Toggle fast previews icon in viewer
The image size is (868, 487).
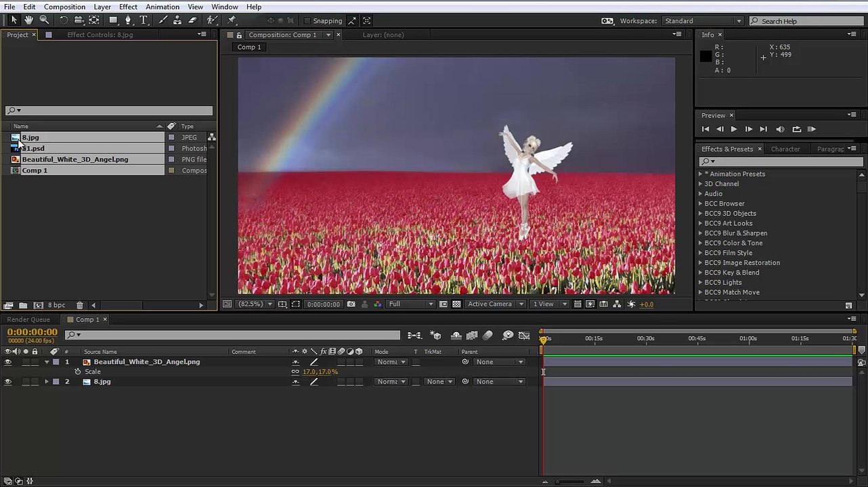(x=590, y=304)
